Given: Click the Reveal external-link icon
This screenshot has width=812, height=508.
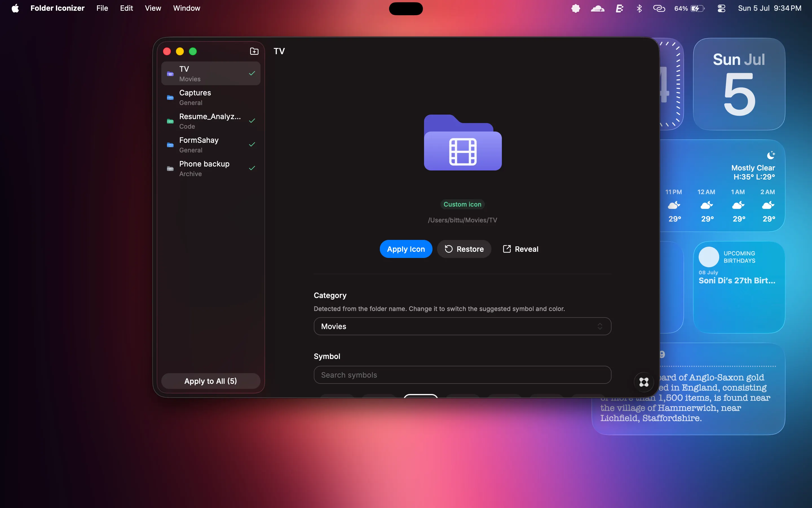Looking at the screenshot, I should coord(507,249).
